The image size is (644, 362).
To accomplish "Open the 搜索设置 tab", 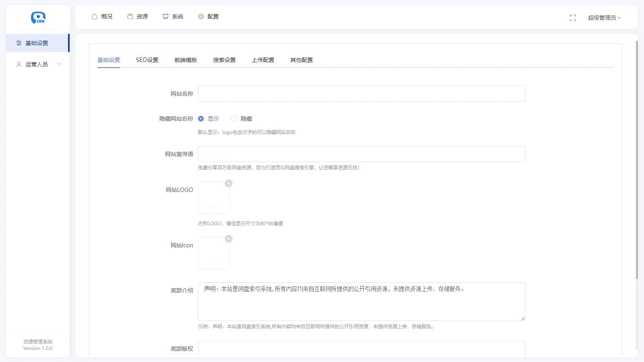I will (224, 60).
